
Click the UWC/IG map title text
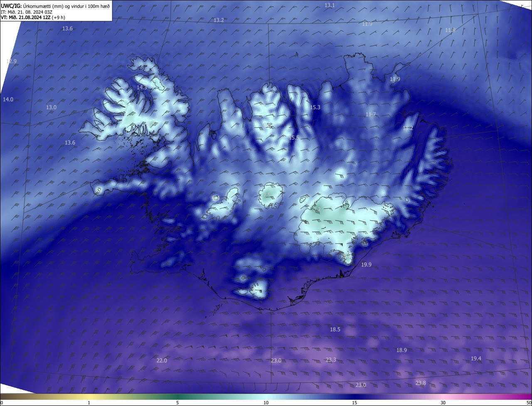coord(55,6)
